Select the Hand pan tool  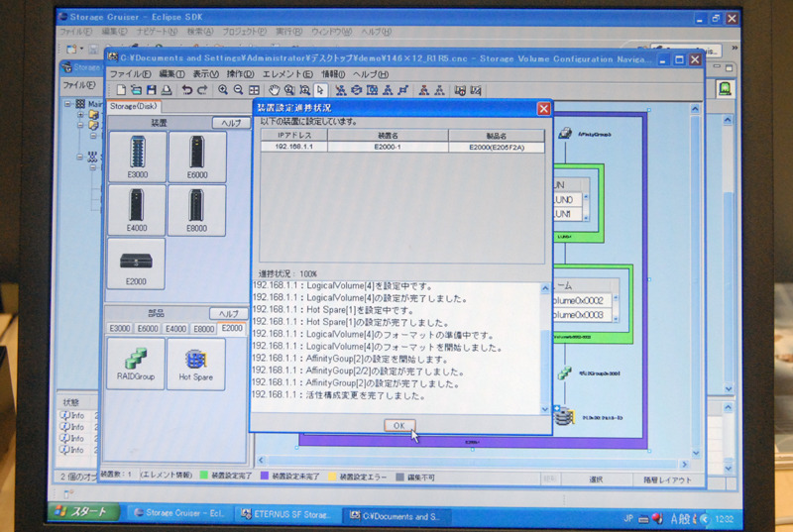click(x=275, y=90)
